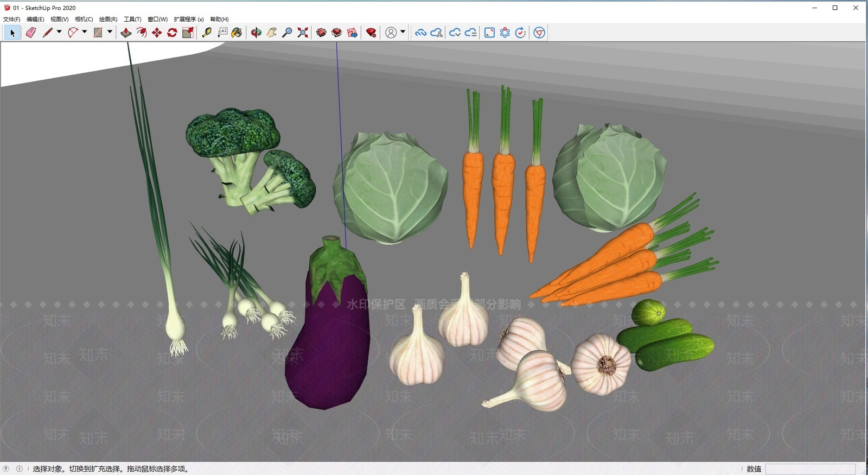
Task: Select the Text label tool
Action: tap(222, 33)
